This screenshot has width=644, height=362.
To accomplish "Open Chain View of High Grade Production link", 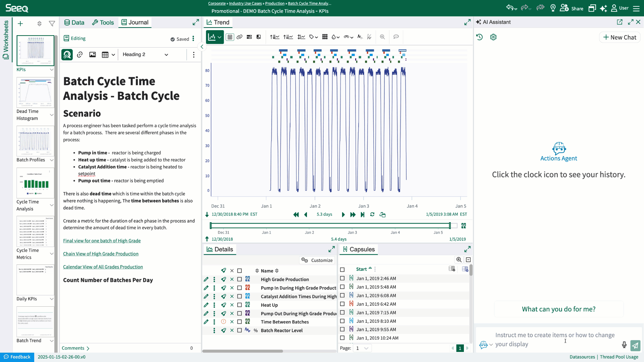I will pos(101,254).
